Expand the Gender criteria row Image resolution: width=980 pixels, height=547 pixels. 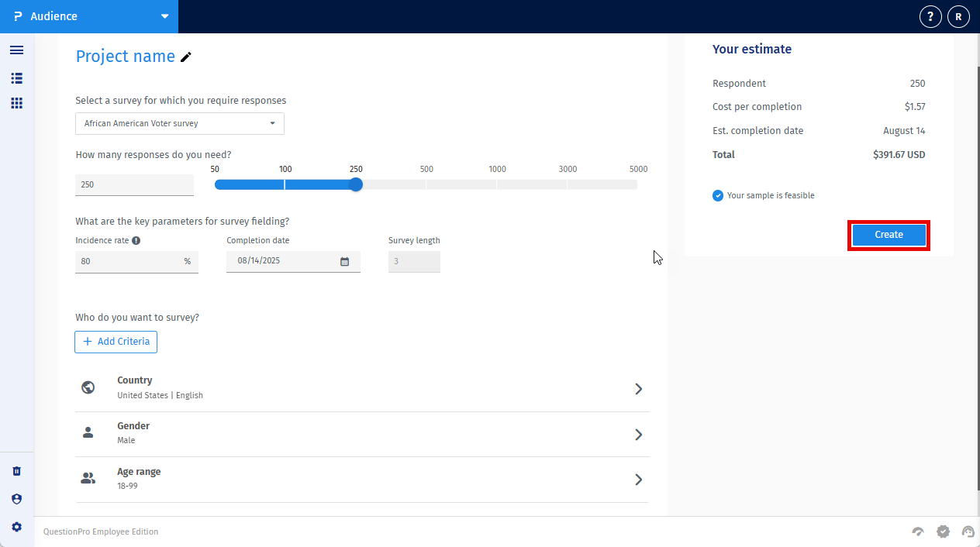[638, 435]
